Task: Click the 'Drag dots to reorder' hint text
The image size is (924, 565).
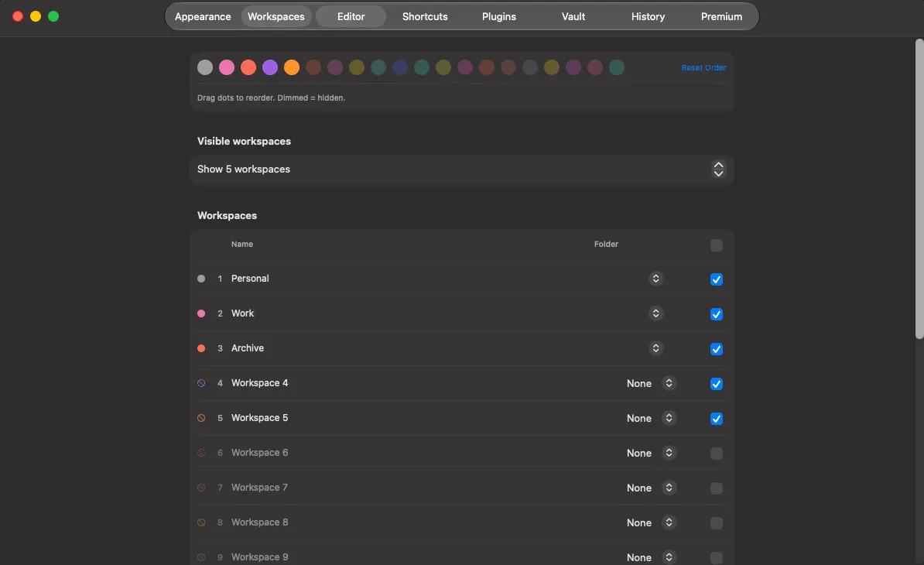Action: [271, 98]
